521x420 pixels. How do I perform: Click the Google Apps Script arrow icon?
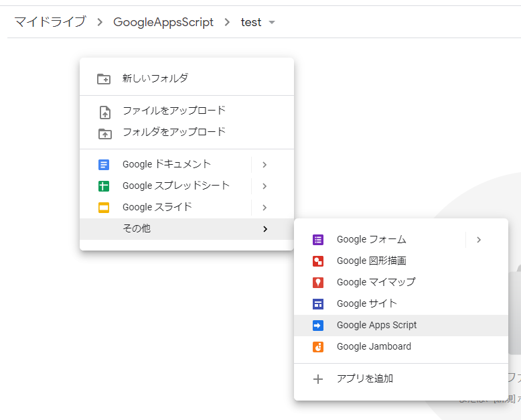tap(318, 326)
